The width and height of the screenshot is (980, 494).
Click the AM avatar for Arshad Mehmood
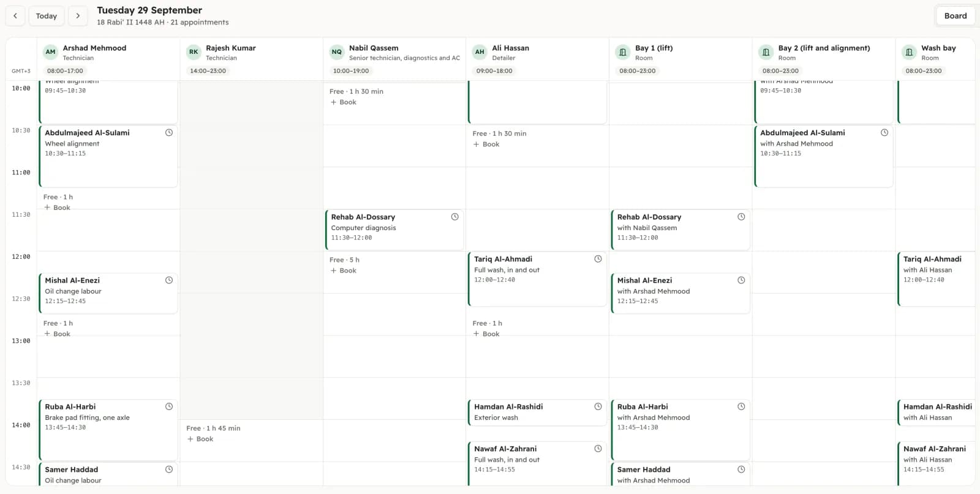(51, 52)
